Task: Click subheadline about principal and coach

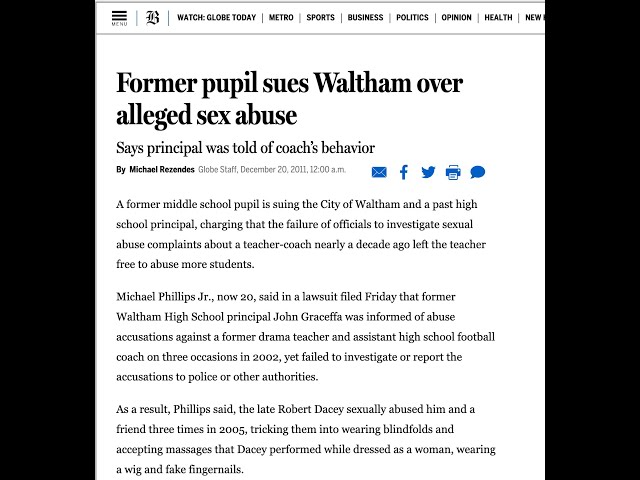Action: coord(245,148)
